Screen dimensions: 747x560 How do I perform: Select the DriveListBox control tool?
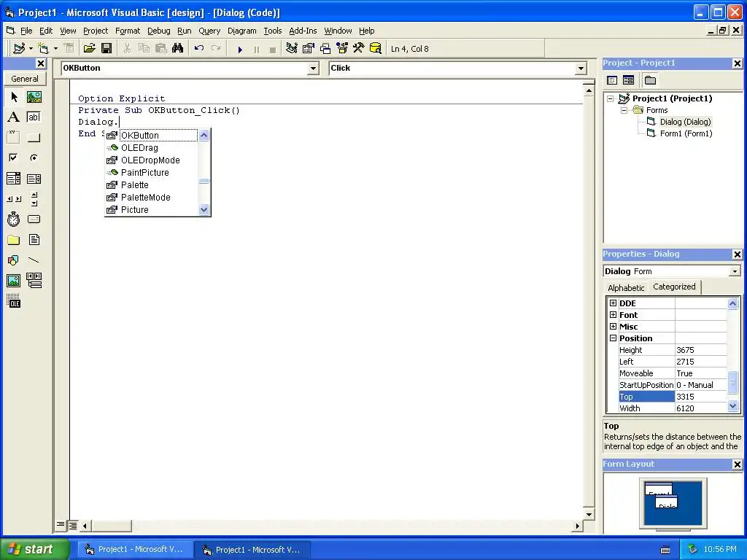[x=34, y=219]
